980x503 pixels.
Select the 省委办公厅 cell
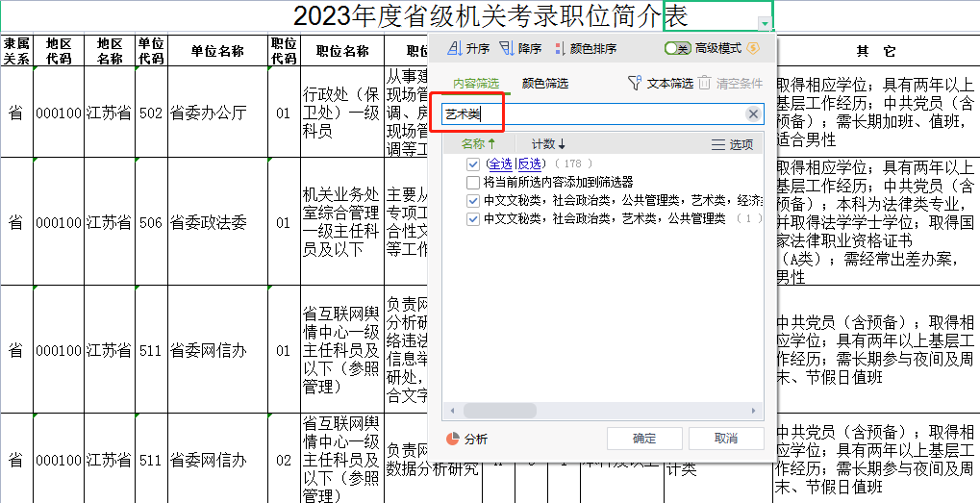217,112
